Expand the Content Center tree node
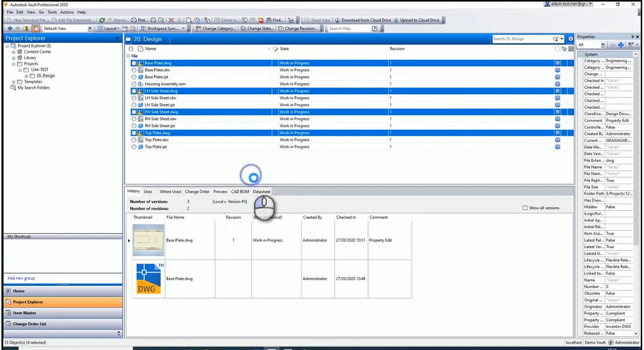The height and width of the screenshot is (350, 644). [x=14, y=52]
